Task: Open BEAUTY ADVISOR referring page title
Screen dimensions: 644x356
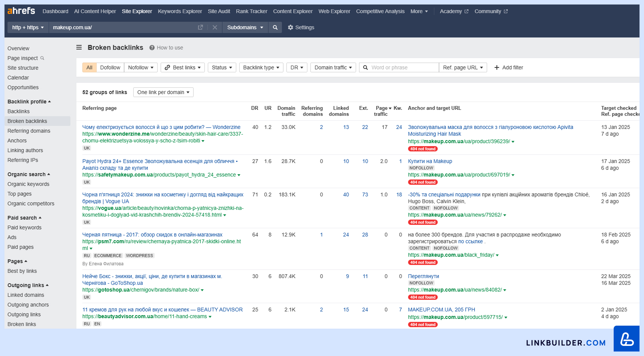Action: tap(162, 310)
